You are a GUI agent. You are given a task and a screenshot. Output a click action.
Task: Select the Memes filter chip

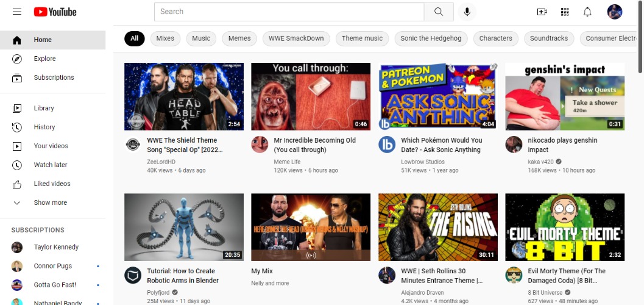point(239,38)
